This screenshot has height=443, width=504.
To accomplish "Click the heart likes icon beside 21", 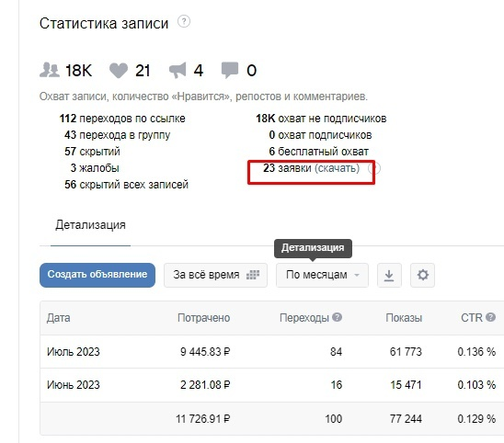I will pyautogui.click(x=119, y=71).
